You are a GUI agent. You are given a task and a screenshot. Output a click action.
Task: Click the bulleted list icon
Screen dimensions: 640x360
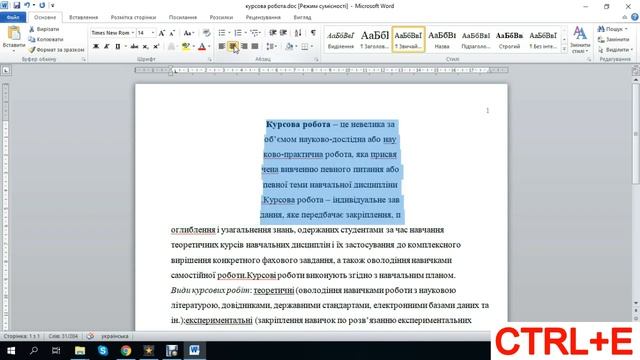click(x=222, y=33)
